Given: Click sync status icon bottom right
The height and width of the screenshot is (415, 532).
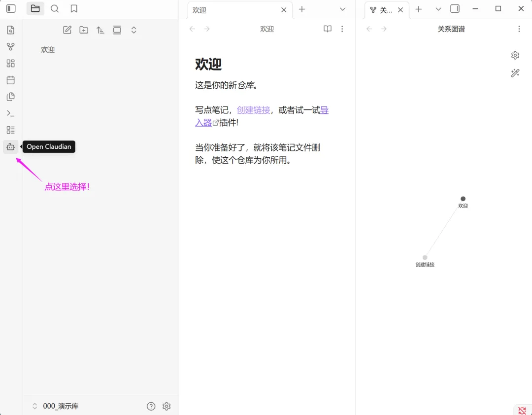Looking at the screenshot, I should [523, 411].
